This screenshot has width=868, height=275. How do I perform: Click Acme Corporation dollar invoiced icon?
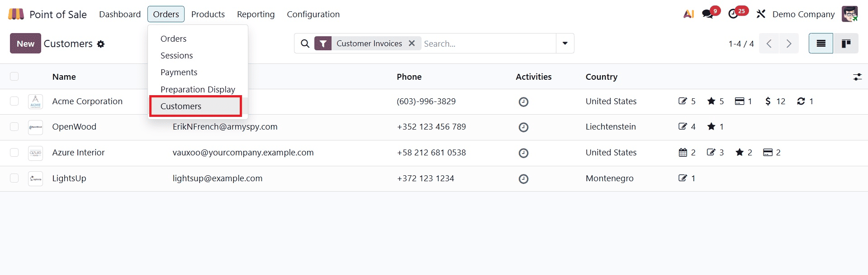click(768, 101)
